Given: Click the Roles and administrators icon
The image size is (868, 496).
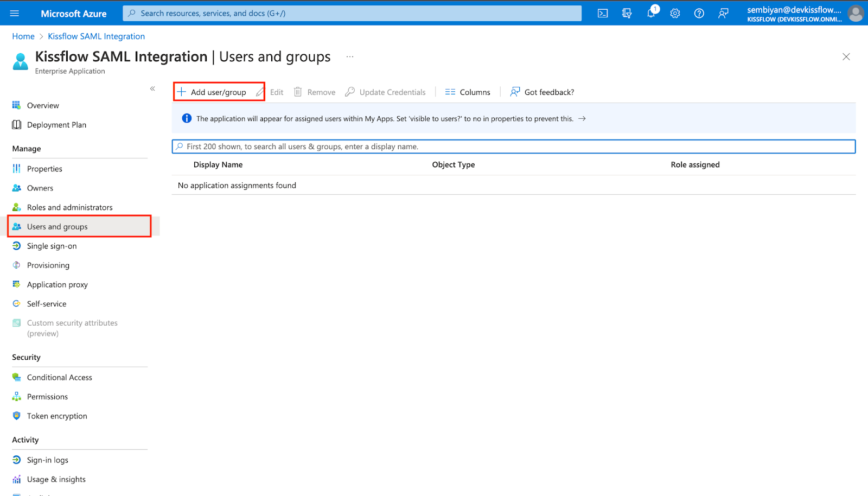Looking at the screenshot, I should [x=16, y=207].
